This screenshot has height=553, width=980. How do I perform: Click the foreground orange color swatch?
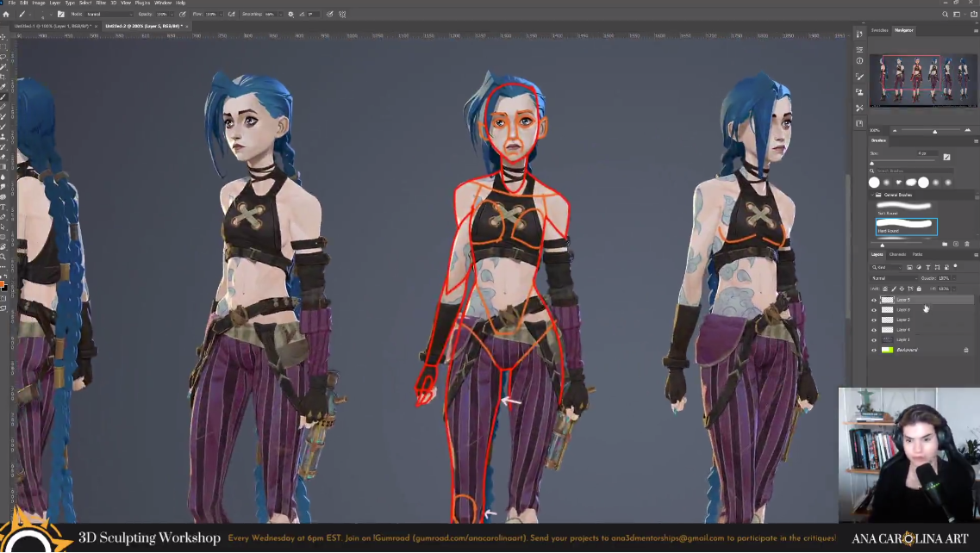pyautogui.click(x=2, y=283)
